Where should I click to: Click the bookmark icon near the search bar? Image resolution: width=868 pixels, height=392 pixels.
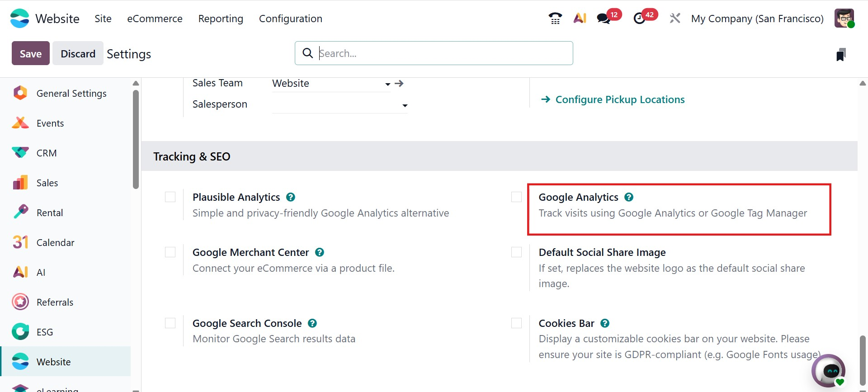(841, 55)
